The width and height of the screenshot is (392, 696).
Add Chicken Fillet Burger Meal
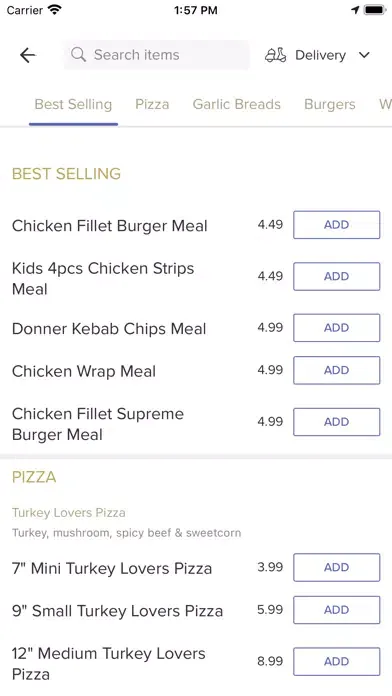pyautogui.click(x=337, y=225)
